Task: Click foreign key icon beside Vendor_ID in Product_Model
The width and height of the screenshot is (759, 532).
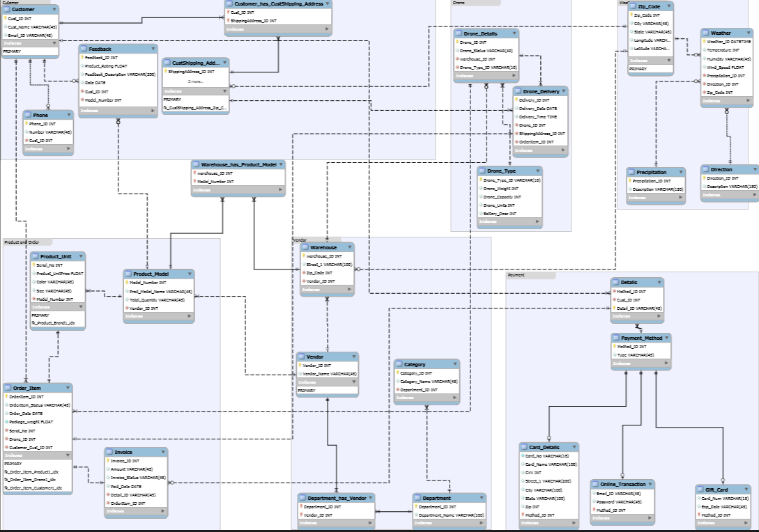Action: [x=128, y=308]
